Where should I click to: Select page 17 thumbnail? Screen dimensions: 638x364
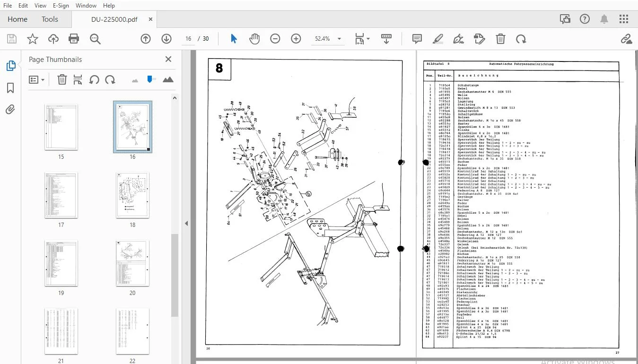point(61,195)
